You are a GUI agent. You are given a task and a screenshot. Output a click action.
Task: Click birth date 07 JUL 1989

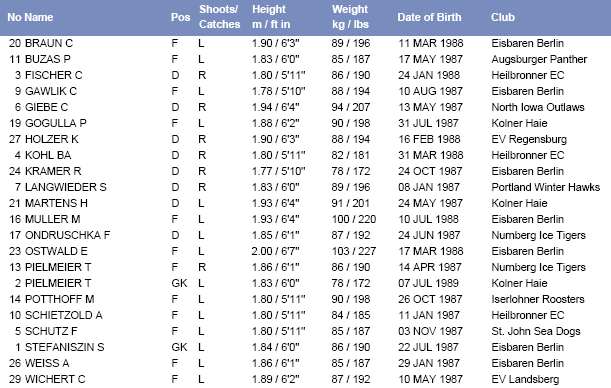click(x=428, y=283)
